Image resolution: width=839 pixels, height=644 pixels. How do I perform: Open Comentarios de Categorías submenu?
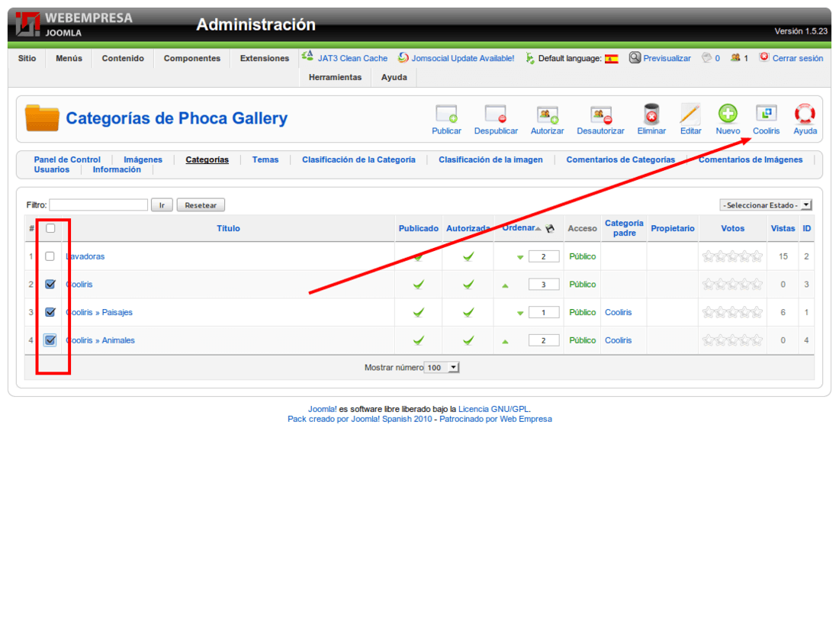pos(621,159)
